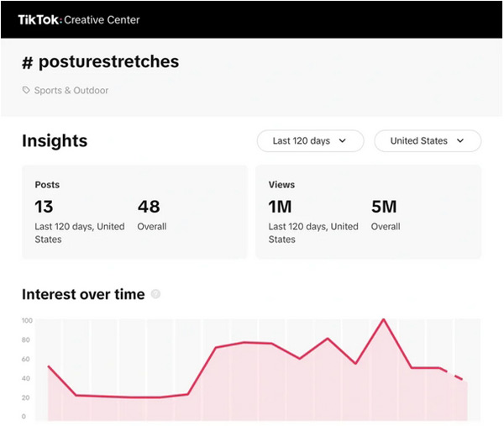Screen dimensions: 504x426
Task: Open the Sports & Outdoor category link
Action: [x=71, y=91]
